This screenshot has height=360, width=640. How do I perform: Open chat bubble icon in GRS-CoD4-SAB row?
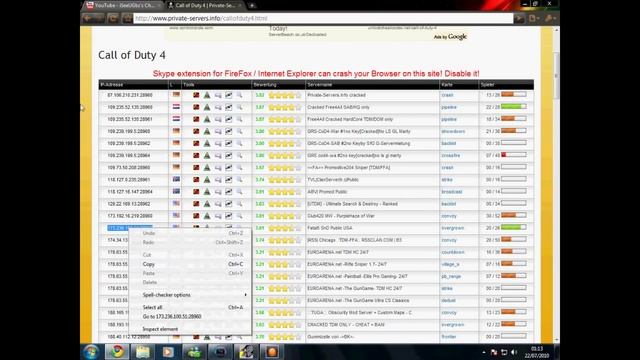point(218,143)
